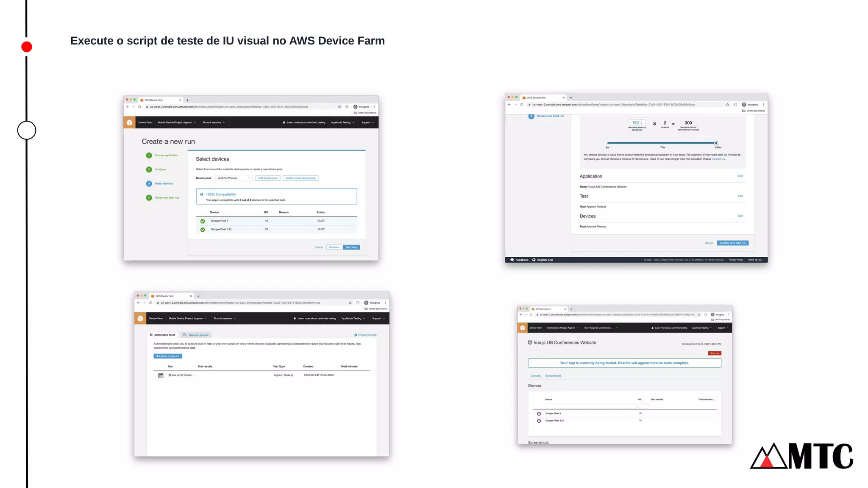The width and height of the screenshot is (868, 488).
Task: Expand Mobile Device Project: Appium in Select devices window
Action: [177, 122]
